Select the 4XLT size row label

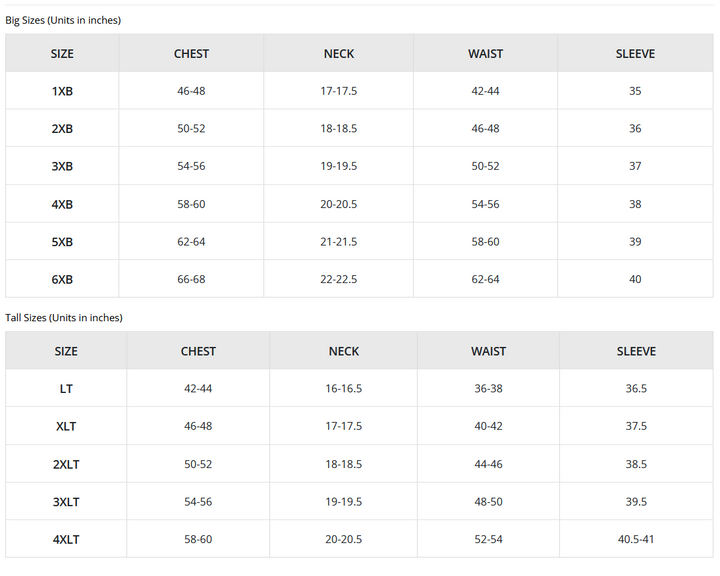66,540
